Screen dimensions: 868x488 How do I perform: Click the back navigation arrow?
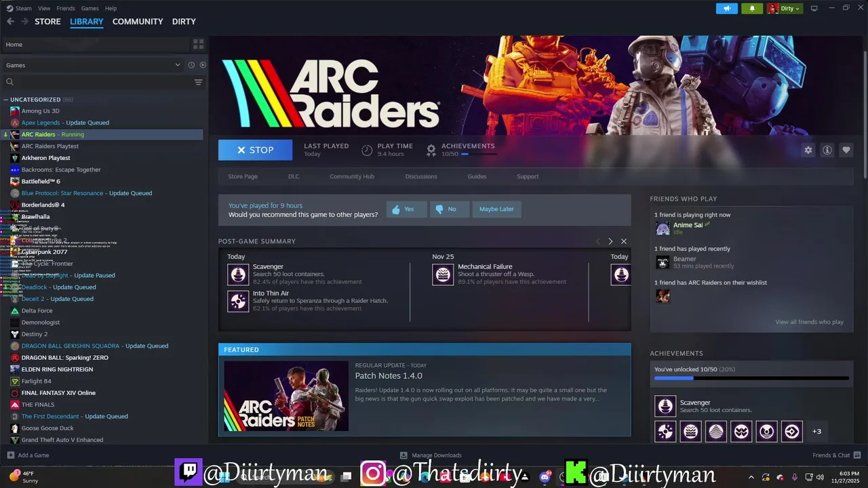[x=10, y=22]
